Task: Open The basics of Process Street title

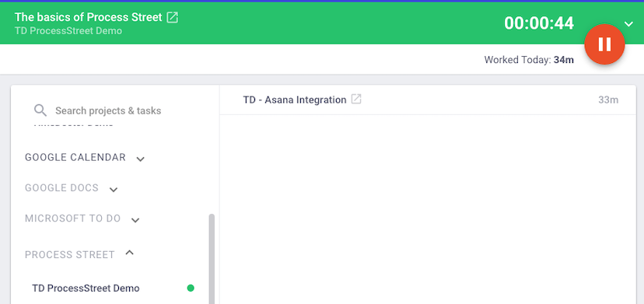Action: click(89, 17)
